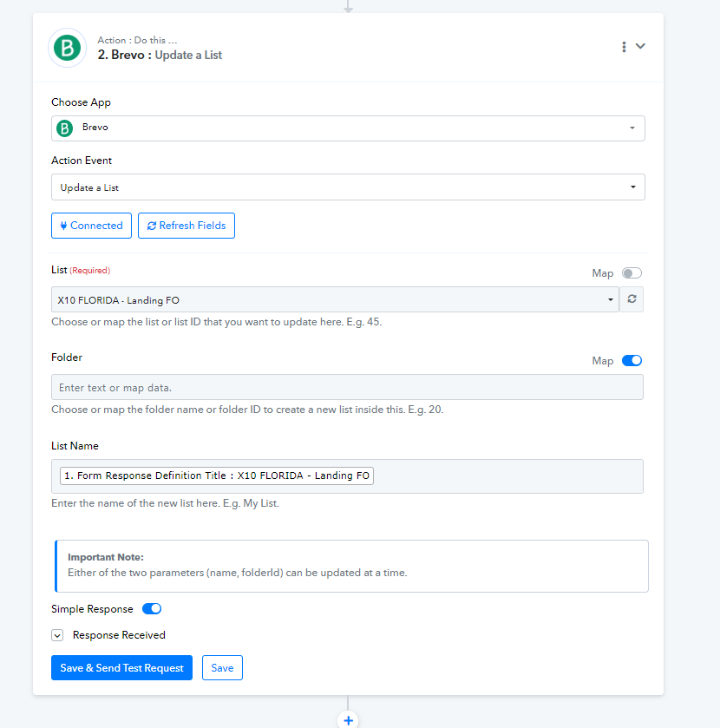The width and height of the screenshot is (720, 728).
Task: Click the Folder input field
Action: tap(347, 387)
